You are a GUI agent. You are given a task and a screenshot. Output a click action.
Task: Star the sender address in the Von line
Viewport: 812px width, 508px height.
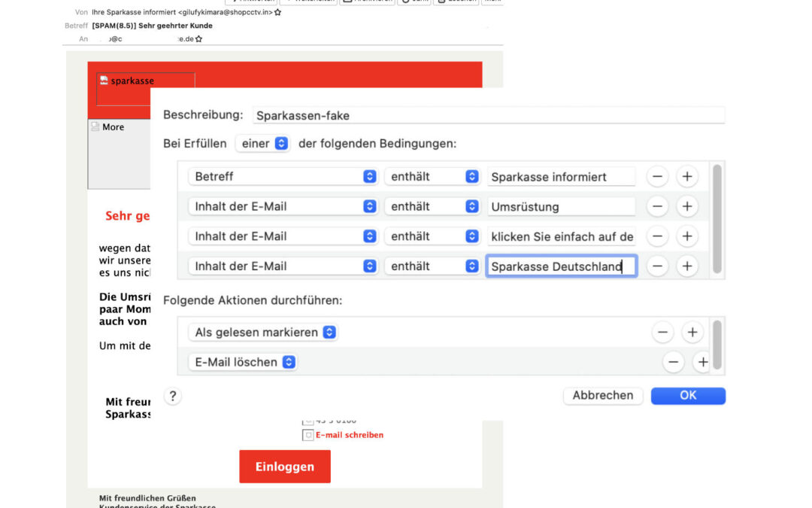pyautogui.click(x=278, y=12)
